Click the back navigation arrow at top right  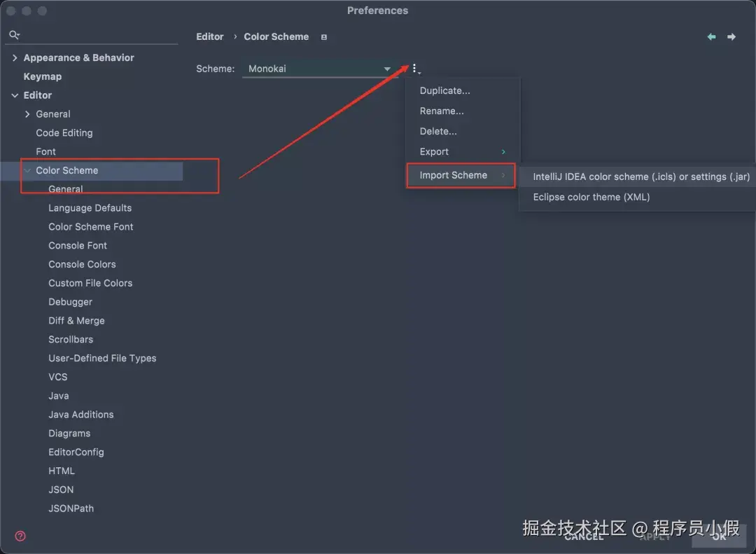tap(712, 36)
